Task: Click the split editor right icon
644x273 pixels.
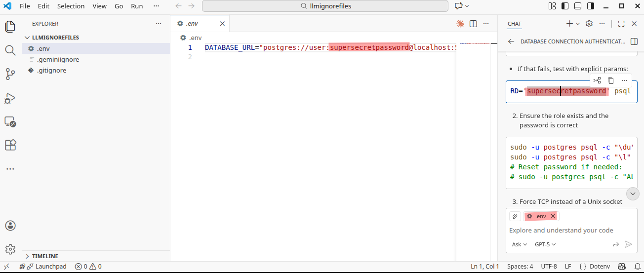Action: 473,24
